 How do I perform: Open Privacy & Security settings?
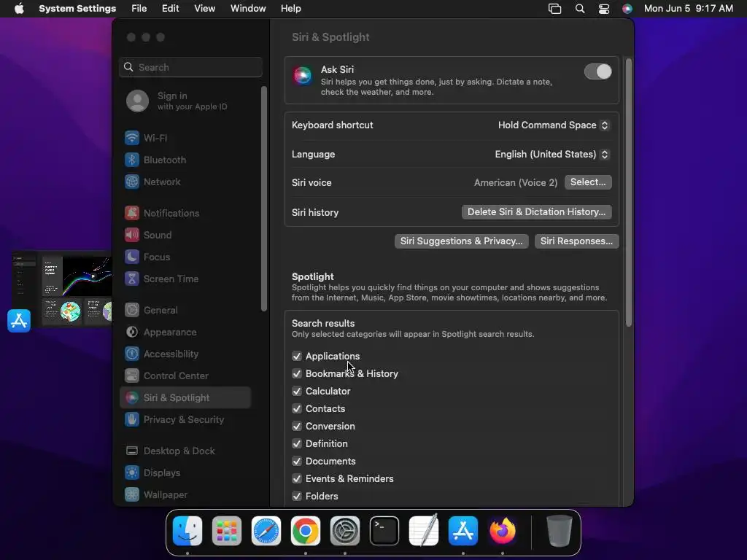pos(185,419)
